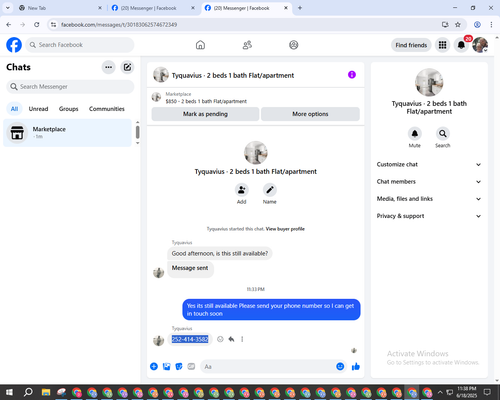
Task: Expand Customize chat section
Action: point(429,164)
